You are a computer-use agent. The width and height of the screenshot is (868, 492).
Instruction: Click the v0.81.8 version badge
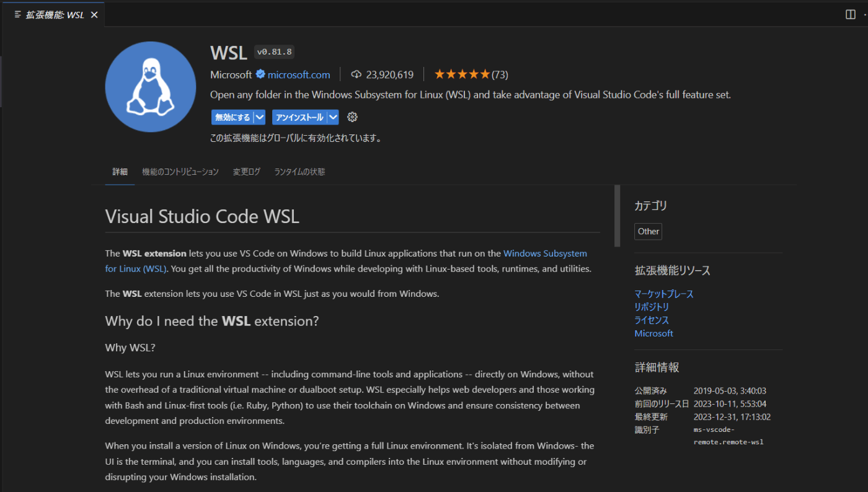(274, 52)
